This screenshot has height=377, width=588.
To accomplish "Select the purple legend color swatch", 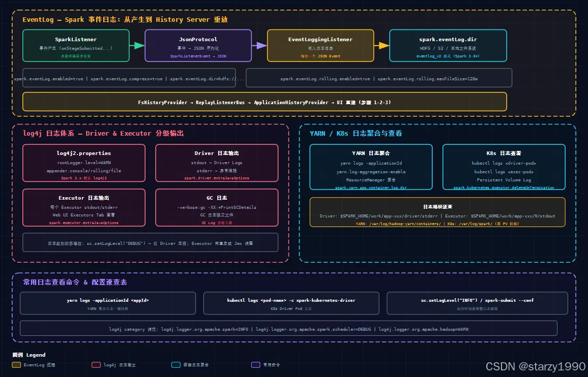I will [x=256, y=365].
